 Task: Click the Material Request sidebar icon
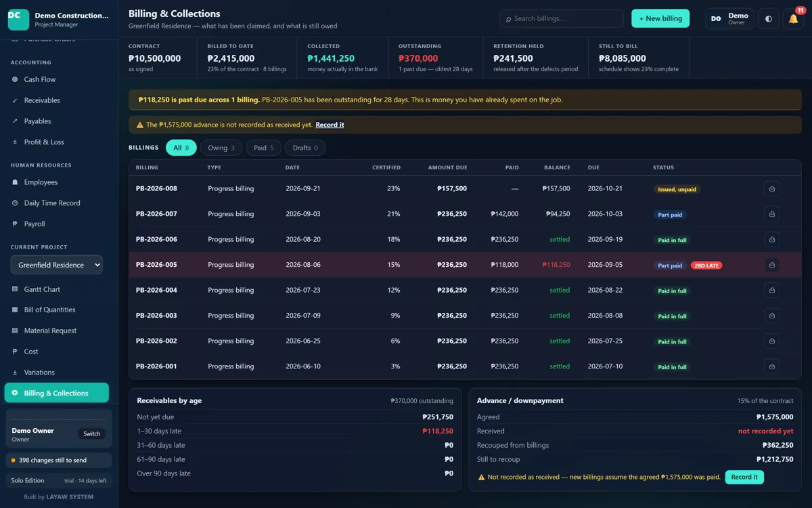[15, 331]
